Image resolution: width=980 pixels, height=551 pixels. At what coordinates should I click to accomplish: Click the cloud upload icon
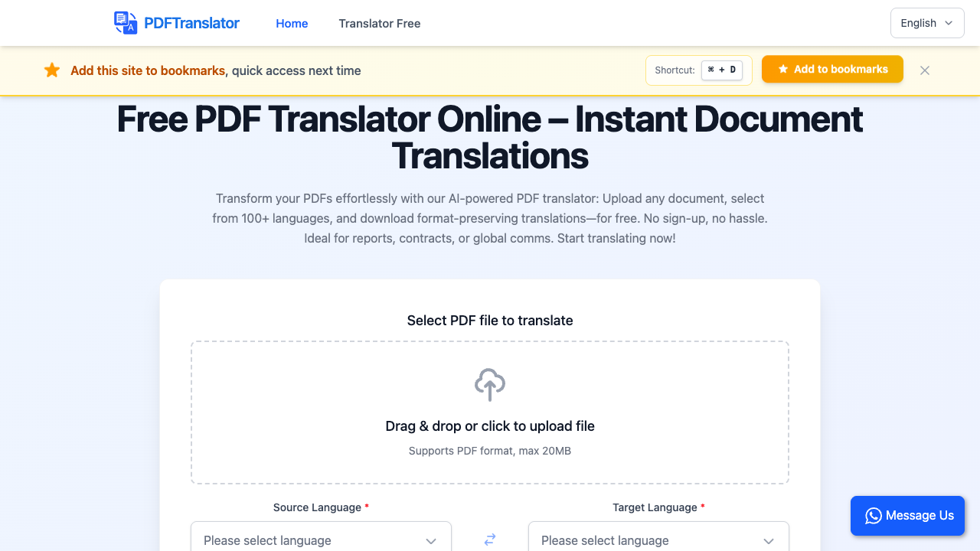(489, 385)
